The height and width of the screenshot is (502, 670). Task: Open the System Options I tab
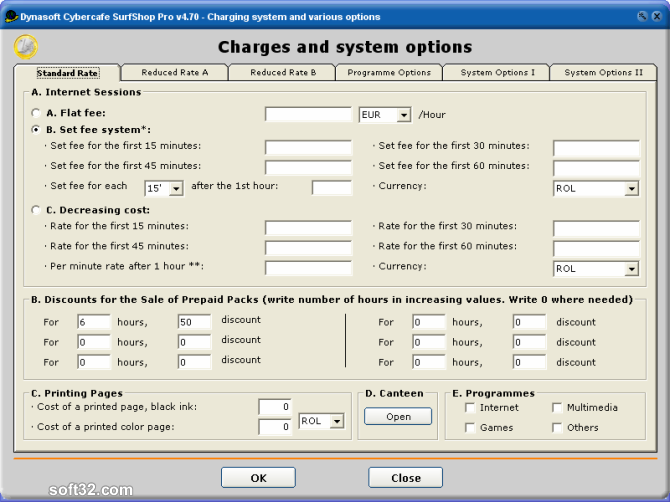pyautogui.click(x=497, y=73)
